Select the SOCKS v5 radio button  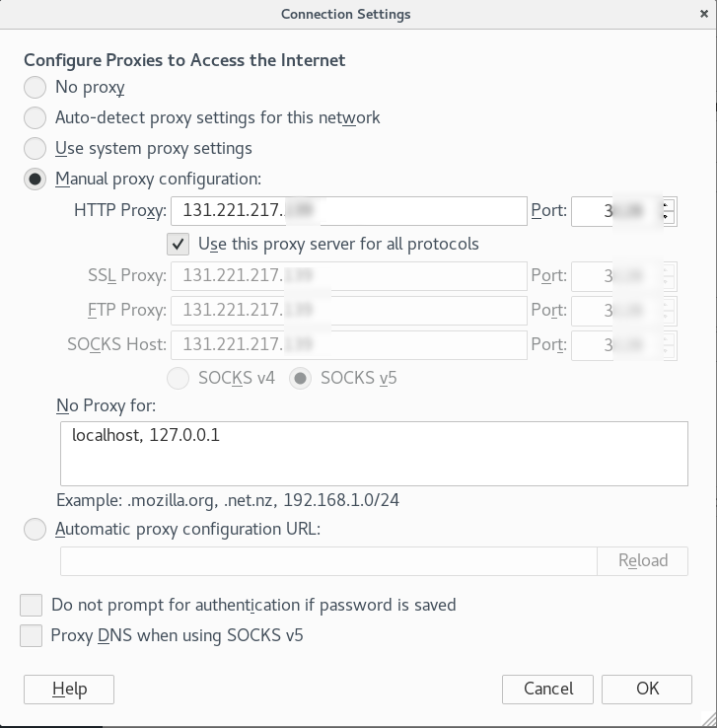coord(300,379)
